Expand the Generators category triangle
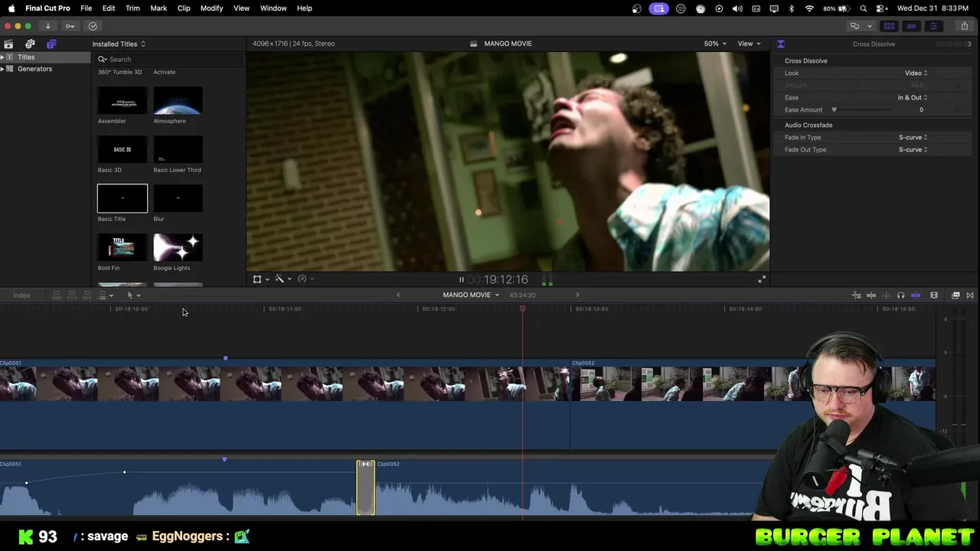The height and width of the screenshot is (551, 980). coord(3,69)
